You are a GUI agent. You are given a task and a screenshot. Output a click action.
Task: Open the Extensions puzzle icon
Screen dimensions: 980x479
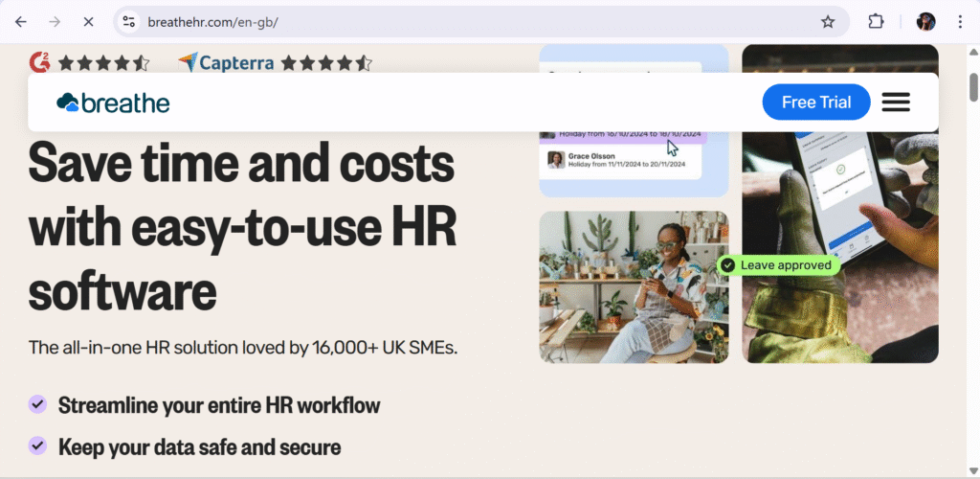click(877, 22)
